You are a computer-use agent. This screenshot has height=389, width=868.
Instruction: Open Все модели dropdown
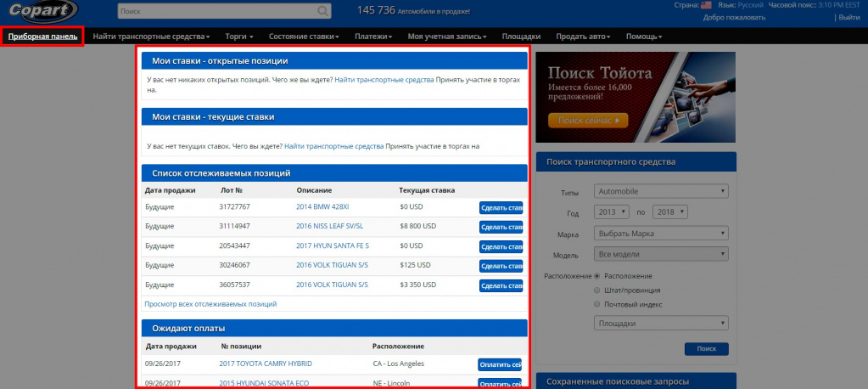(x=661, y=254)
